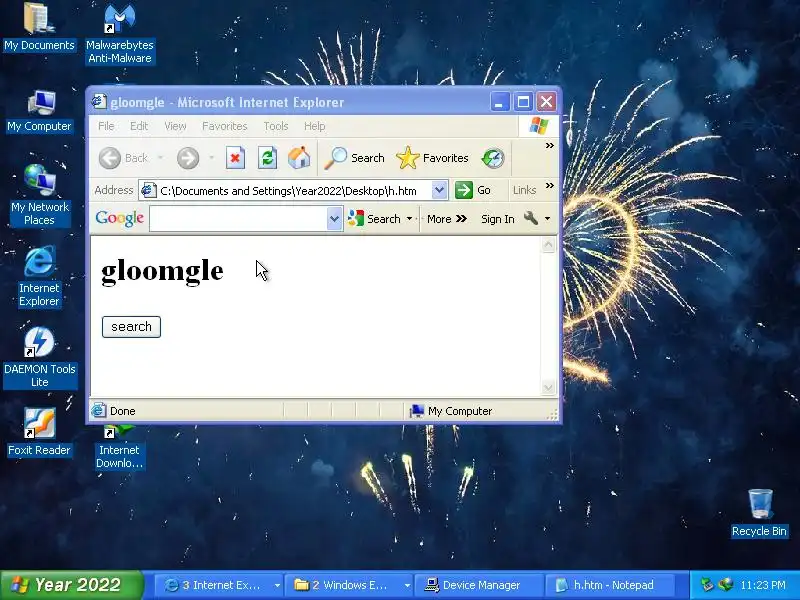The width and height of the screenshot is (800, 600).
Task: Select Foxit Reader desktop icon
Action: point(39,432)
